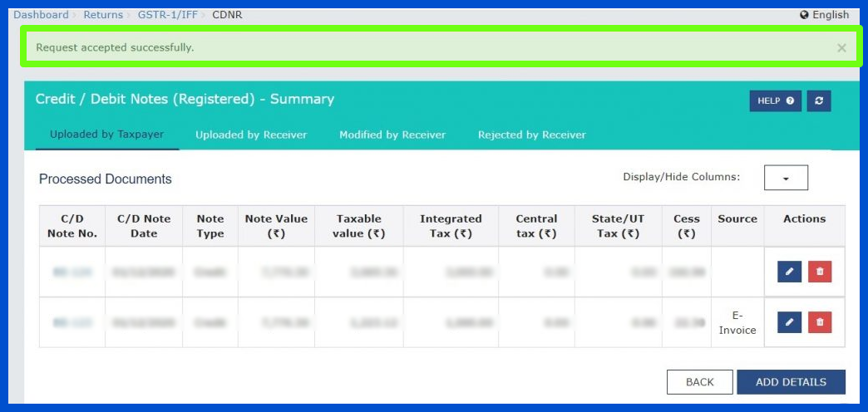The width and height of the screenshot is (868, 412).
Task: Switch to the Rejected by Receiver tab
Action: (532, 135)
